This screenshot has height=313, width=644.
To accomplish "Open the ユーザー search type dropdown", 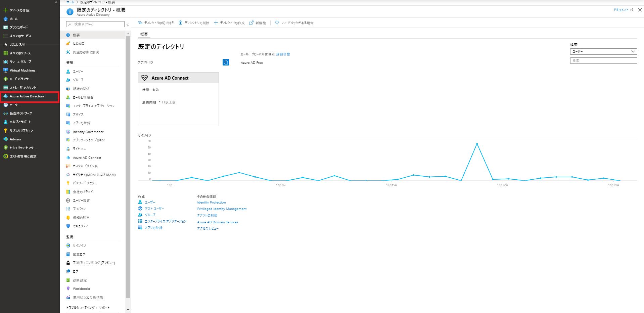I will pyautogui.click(x=603, y=51).
